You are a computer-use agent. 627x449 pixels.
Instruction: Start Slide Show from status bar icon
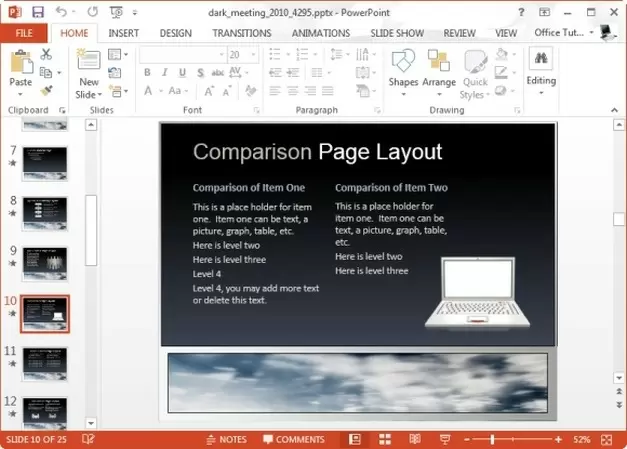(x=444, y=439)
